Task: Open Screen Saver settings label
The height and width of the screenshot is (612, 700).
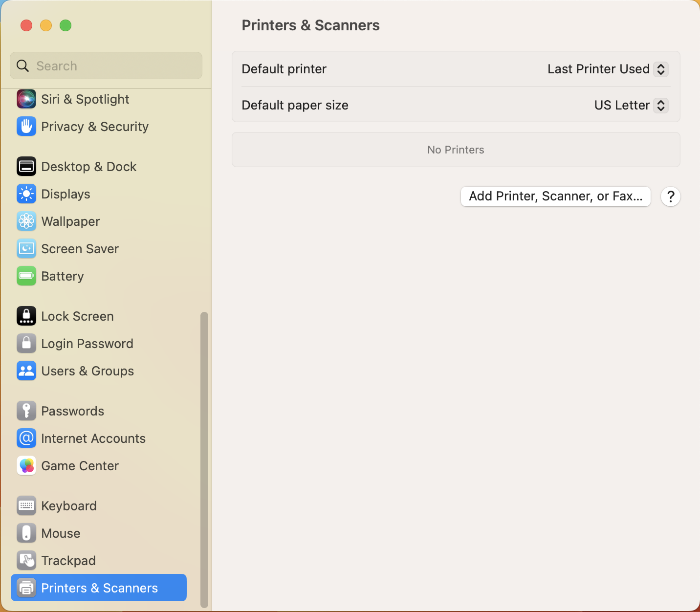Action: click(80, 249)
